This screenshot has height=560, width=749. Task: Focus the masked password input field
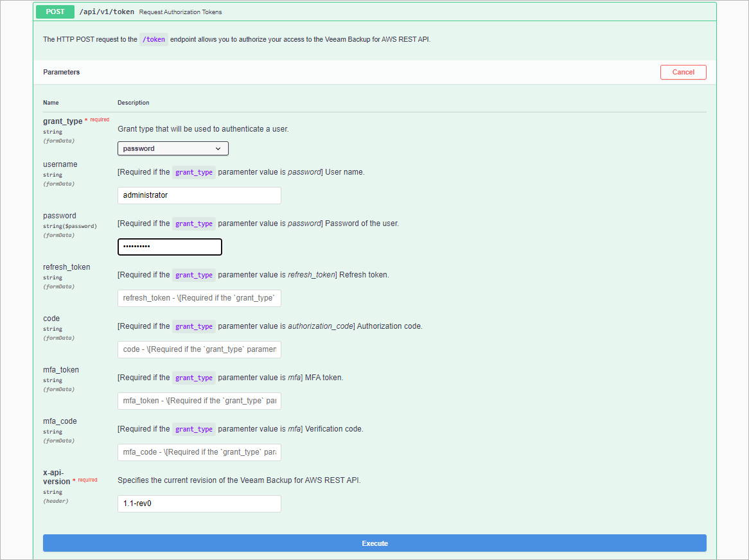coord(170,247)
